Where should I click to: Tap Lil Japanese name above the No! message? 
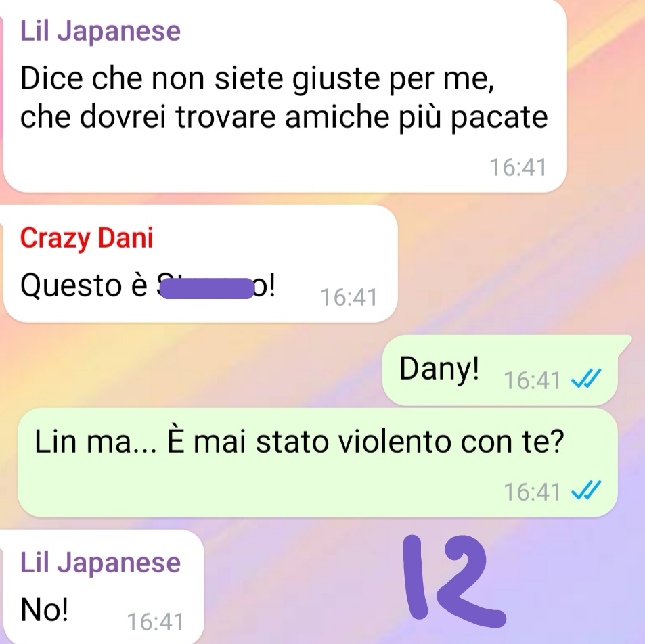point(100,563)
